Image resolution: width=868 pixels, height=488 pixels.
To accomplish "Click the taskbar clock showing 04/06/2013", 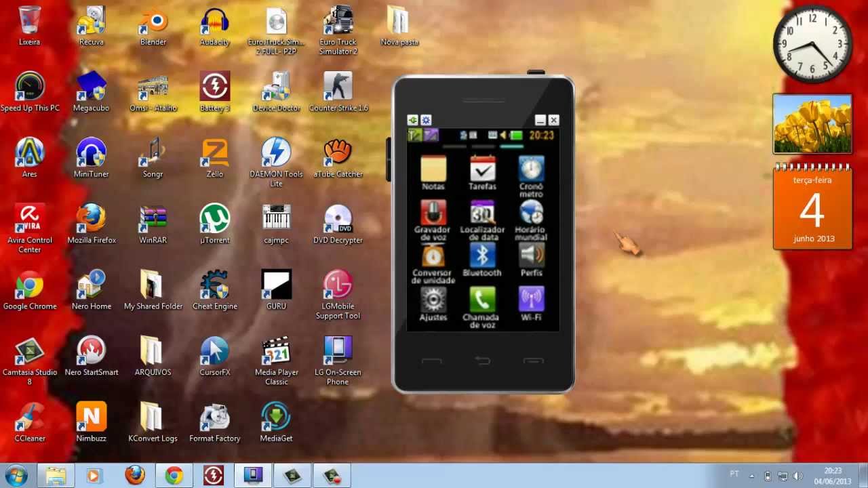I will click(833, 476).
